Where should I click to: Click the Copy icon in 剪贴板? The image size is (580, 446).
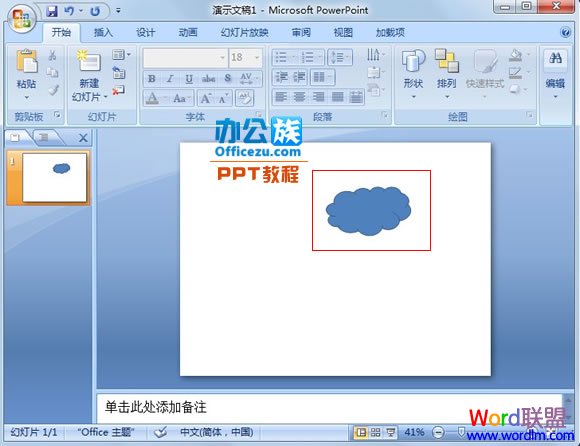pyautogui.click(x=53, y=73)
